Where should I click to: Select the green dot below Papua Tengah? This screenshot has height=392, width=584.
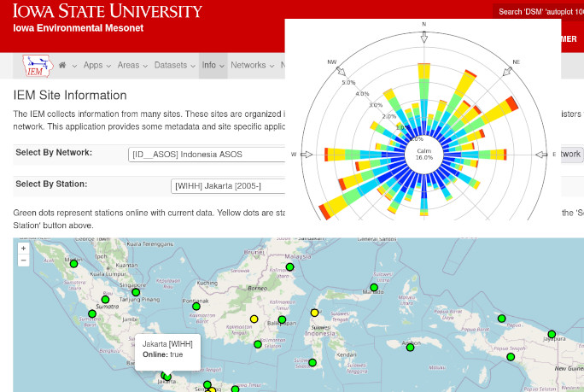click(511, 357)
